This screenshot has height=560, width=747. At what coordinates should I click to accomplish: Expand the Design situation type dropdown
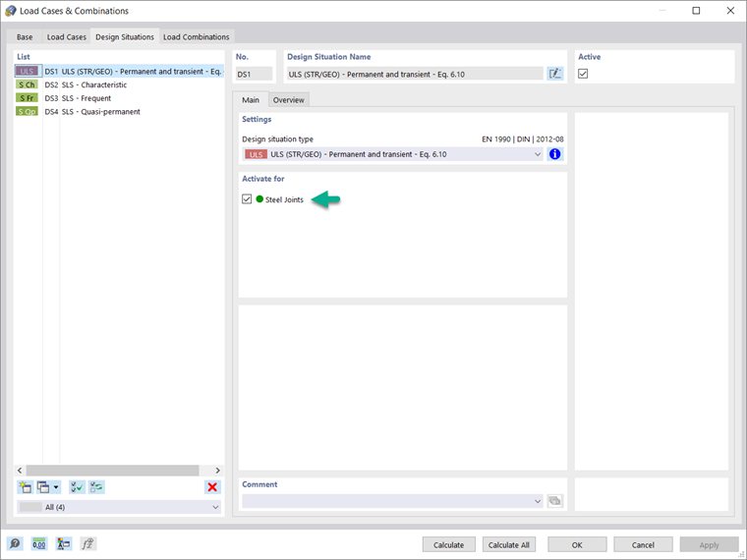coord(538,154)
